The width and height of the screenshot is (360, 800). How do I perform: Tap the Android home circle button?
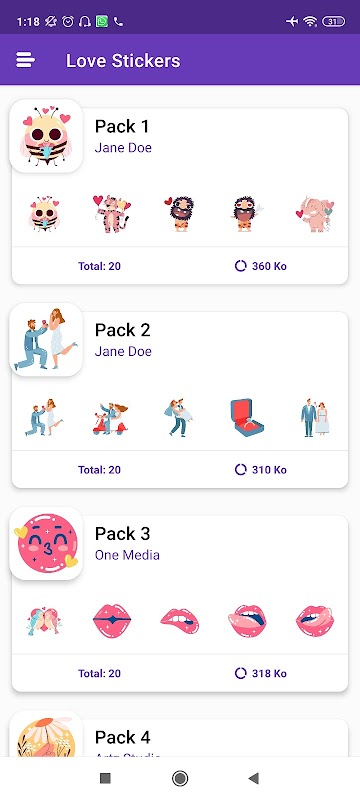pos(179,778)
